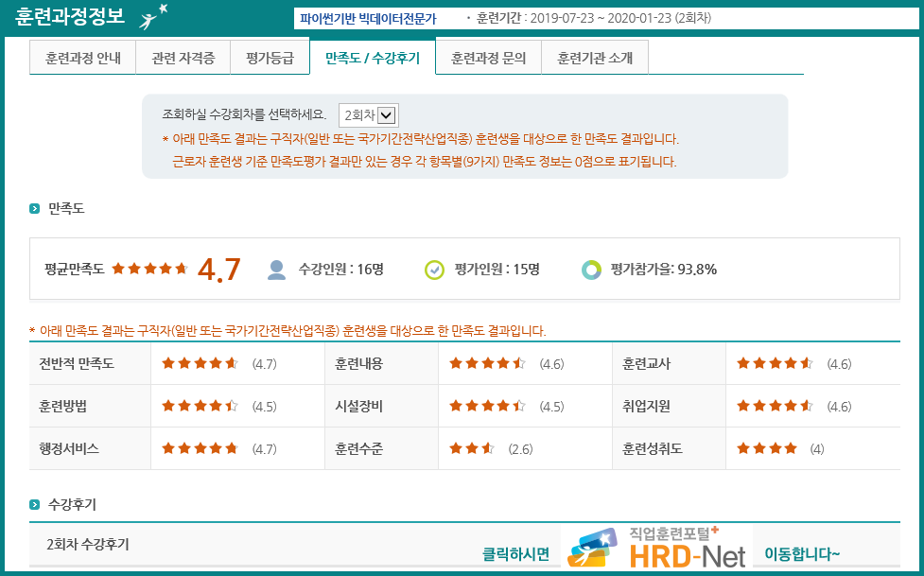Click the 클릭하시면 banner text

[x=515, y=554]
